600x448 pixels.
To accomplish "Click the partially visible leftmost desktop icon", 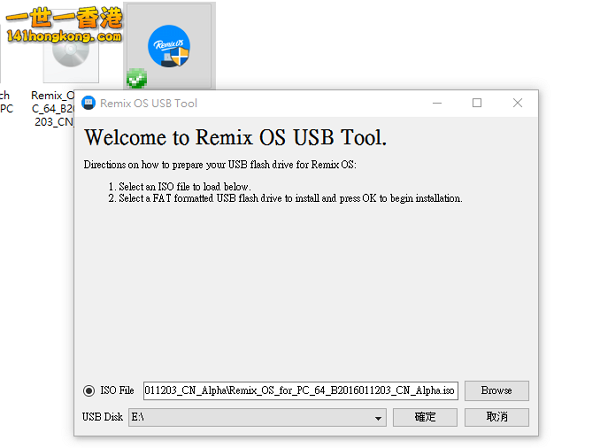I will click(5, 100).
